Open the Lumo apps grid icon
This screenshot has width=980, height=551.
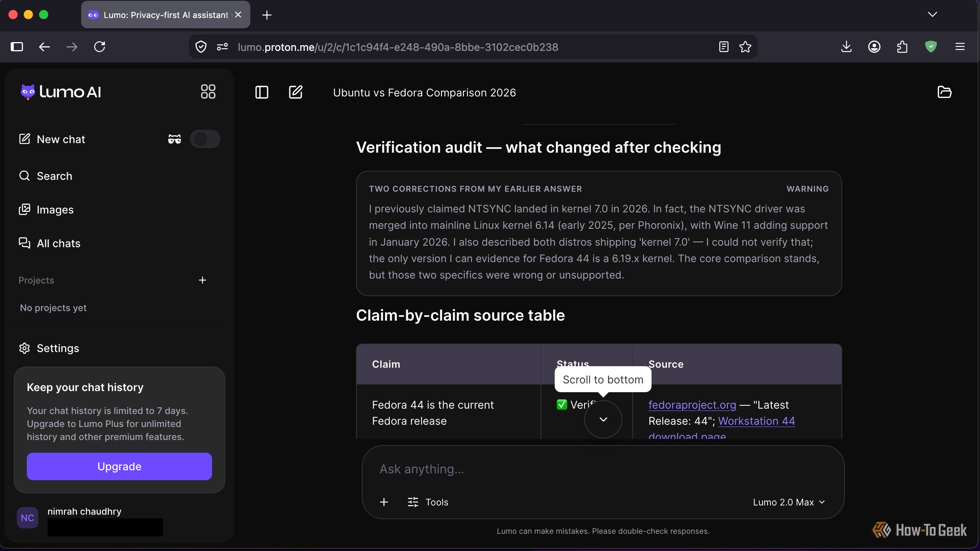pos(208,92)
